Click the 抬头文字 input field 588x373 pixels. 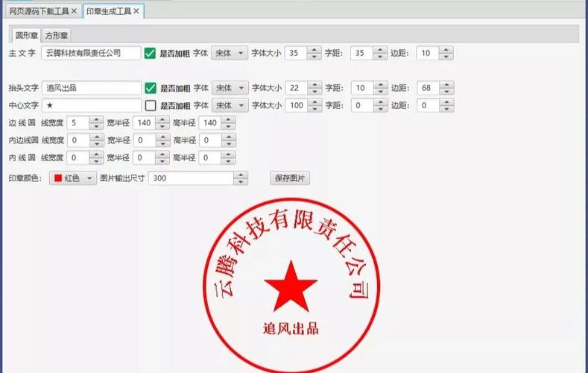pyautogui.click(x=92, y=88)
